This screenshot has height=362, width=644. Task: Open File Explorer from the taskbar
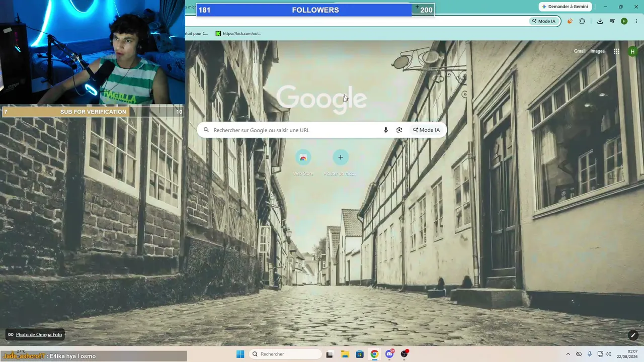tap(345, 354)
